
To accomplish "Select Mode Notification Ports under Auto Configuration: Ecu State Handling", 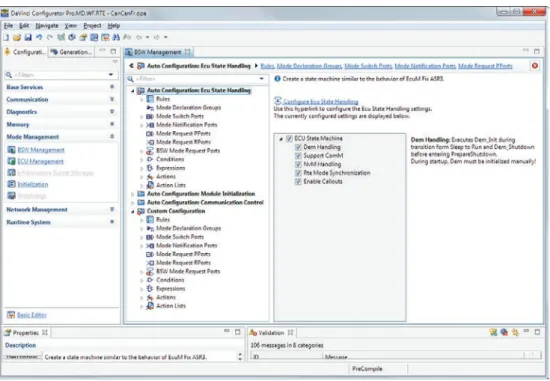I will coord(187,125).
